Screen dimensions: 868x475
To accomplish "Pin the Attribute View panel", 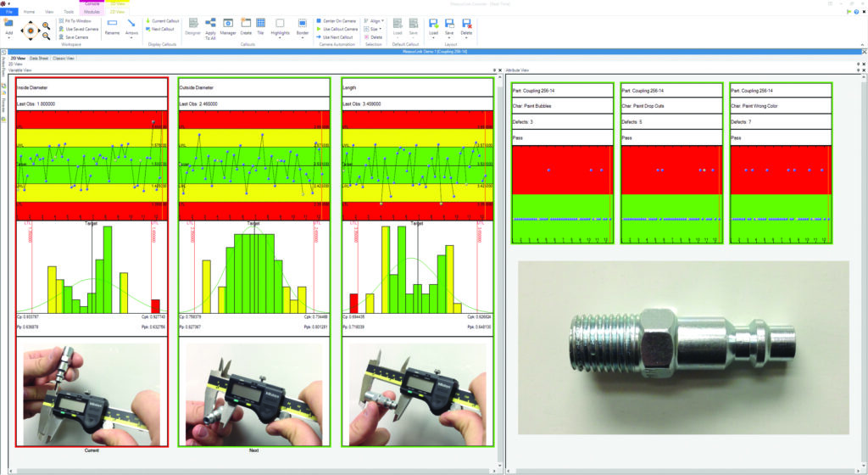I will click(x=858, y=70).
